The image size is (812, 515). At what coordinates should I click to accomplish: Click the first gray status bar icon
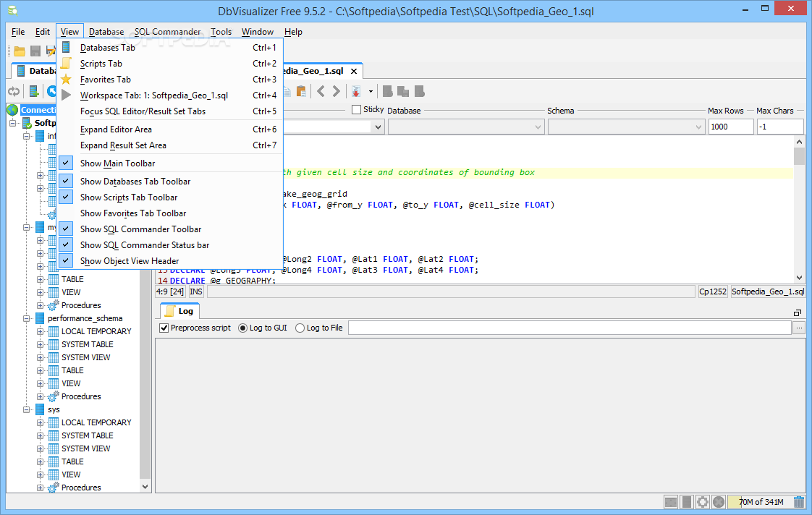[x=671, y=501]
